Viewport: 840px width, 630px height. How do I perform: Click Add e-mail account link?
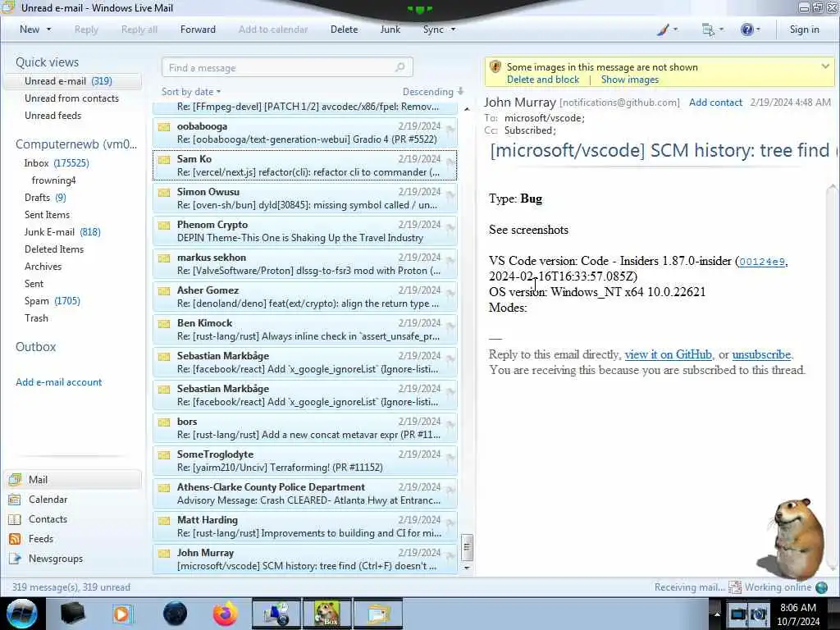click(58, 382)
